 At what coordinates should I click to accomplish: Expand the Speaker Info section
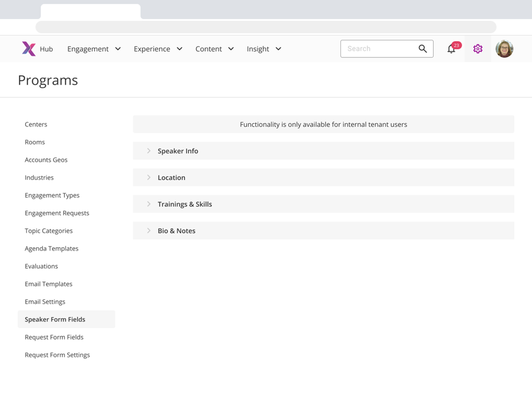[178, 151]
